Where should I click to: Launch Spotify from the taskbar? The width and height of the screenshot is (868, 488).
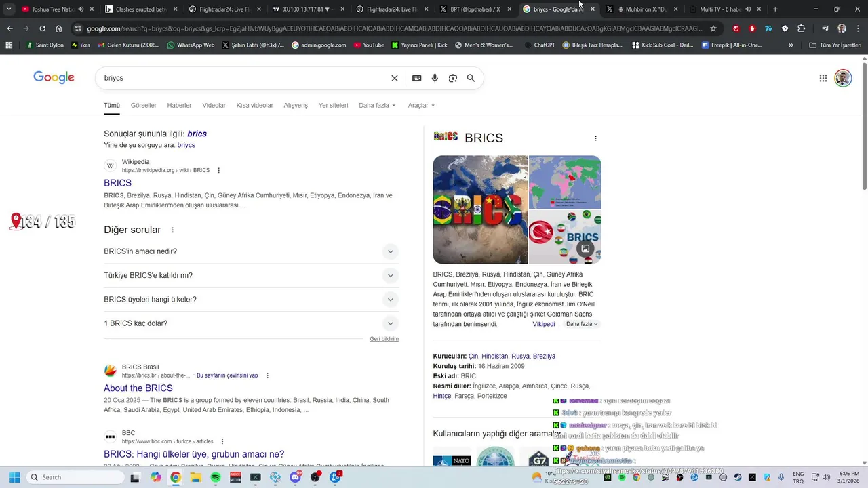coord(216,477)
